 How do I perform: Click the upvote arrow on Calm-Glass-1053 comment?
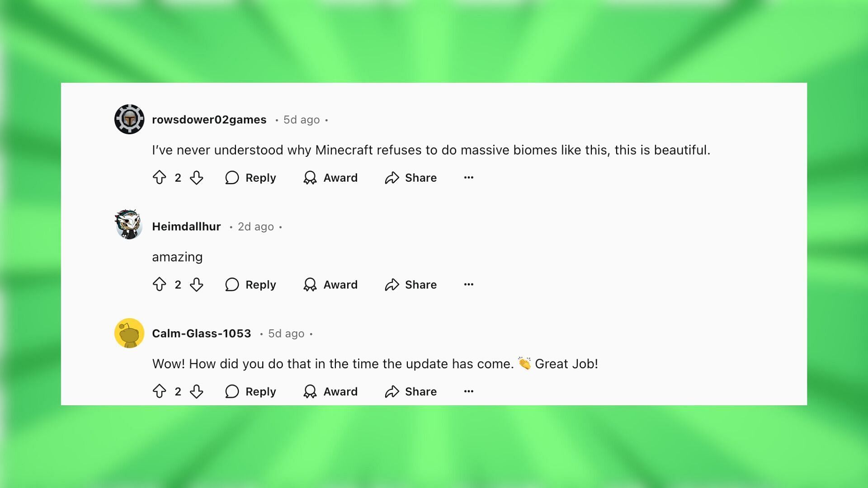[x=160, y=391]
